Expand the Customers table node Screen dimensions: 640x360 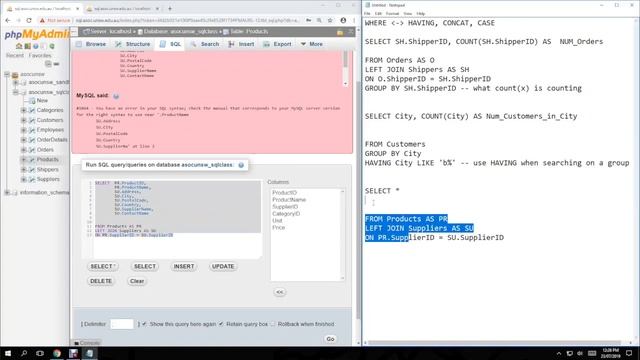tap(23, 120)
